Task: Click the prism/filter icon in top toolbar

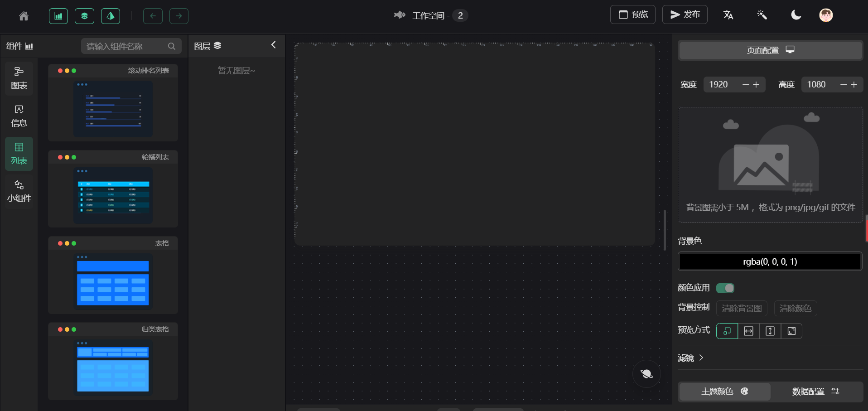Action: (110, 15)
